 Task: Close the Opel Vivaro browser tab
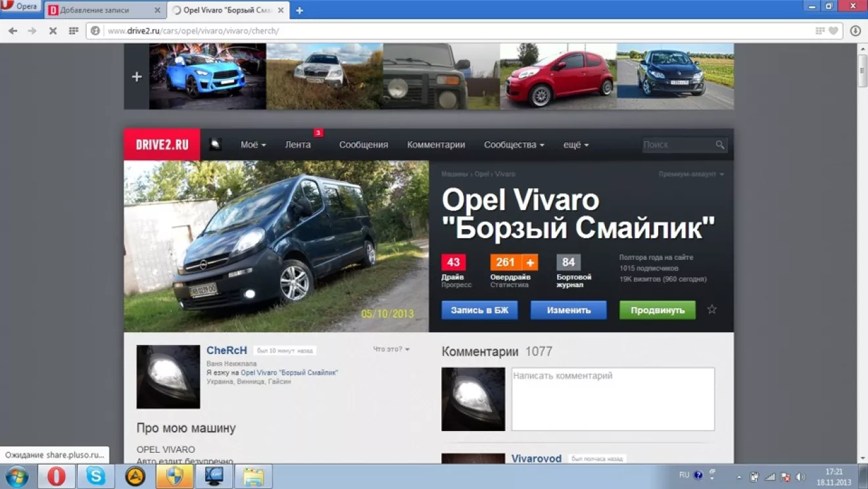click(x=281, y=11)
